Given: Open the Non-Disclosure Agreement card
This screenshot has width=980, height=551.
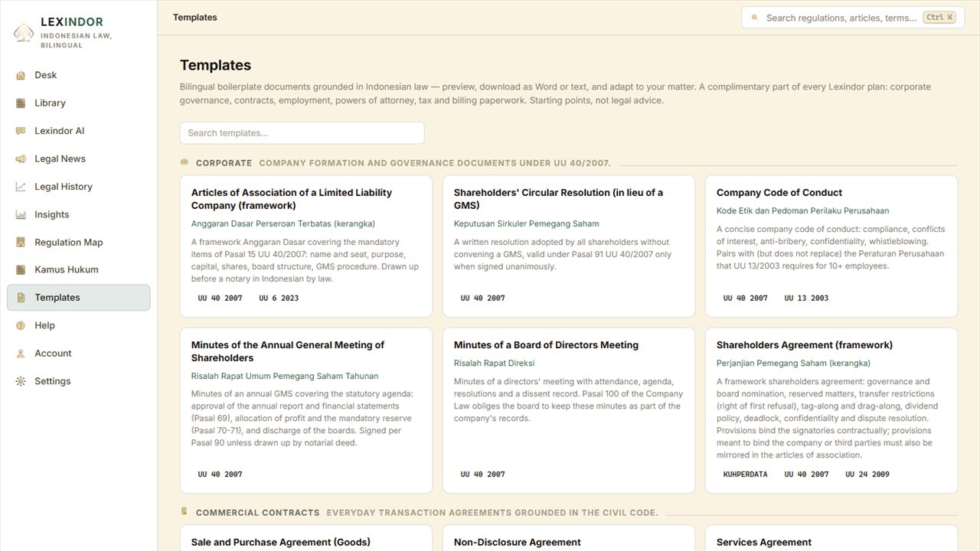Looking at the screenshot, I should pyautogui.click(x=569, y=538).
